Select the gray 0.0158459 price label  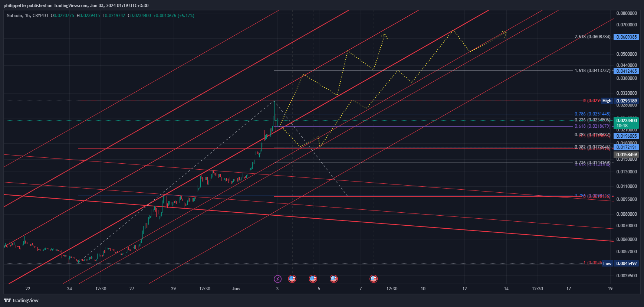pyautogui.click(x=626, y=155)
